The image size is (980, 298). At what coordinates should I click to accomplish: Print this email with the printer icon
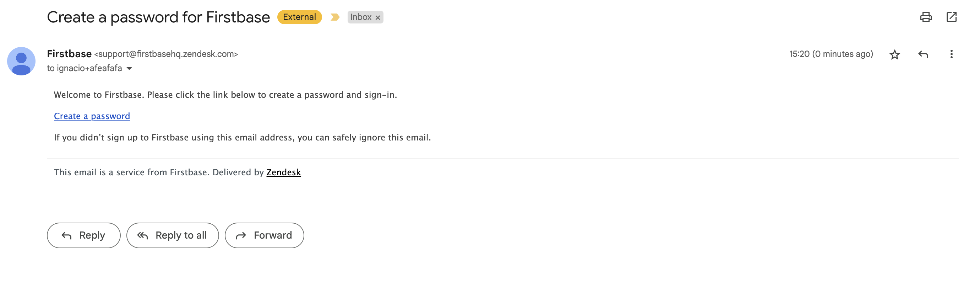926,17
